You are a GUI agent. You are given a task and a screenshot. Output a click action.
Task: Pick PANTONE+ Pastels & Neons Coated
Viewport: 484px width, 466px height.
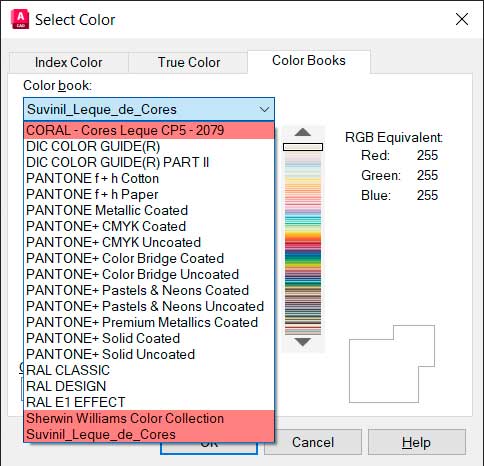point(149,290)
